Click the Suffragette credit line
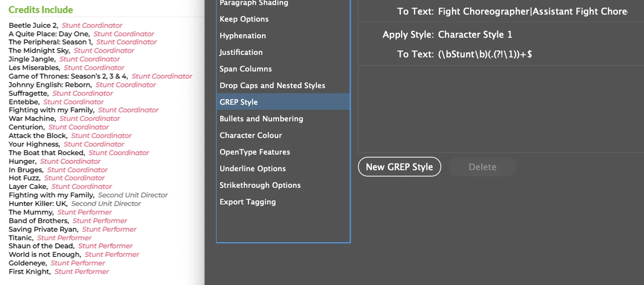This screenshot has width=644, height=285. tap(60, 94)
